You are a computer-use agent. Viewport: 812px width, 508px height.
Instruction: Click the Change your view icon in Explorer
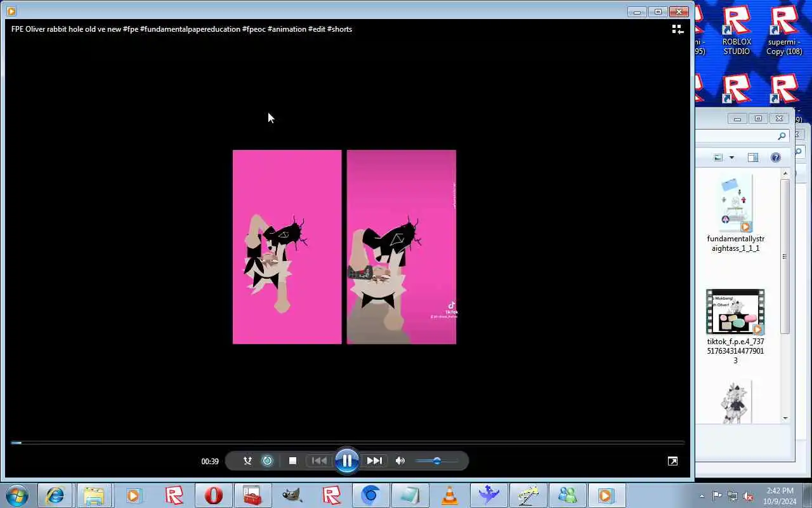718,157
